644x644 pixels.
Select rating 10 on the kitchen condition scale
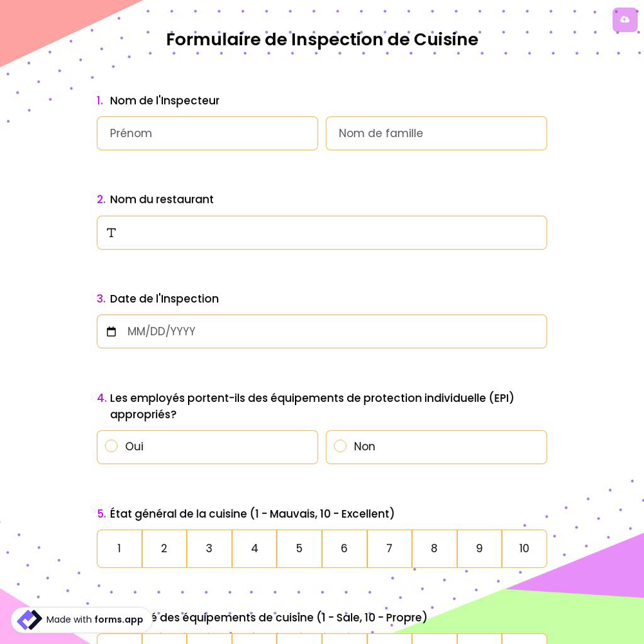coord(524,549)
